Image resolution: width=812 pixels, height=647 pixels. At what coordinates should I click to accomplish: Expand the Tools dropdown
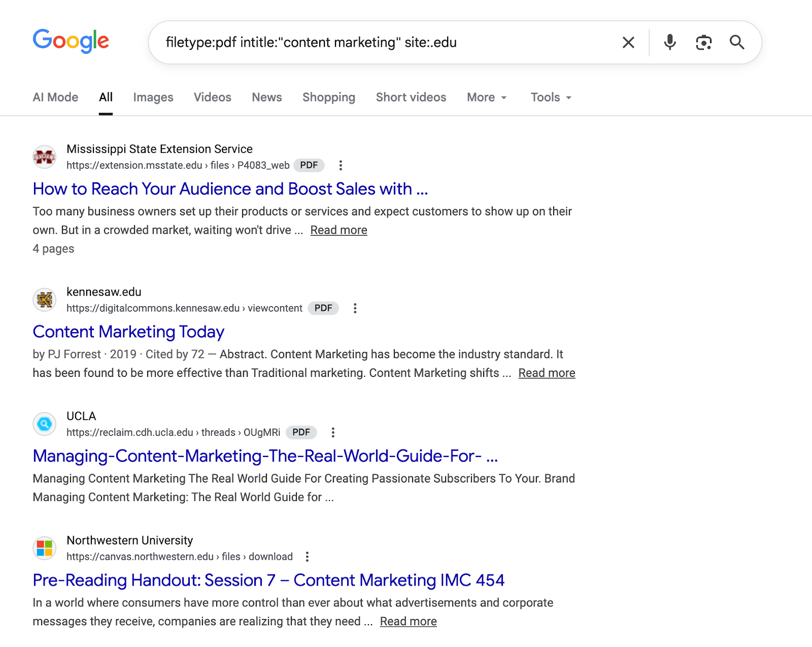tap(551, 98)
